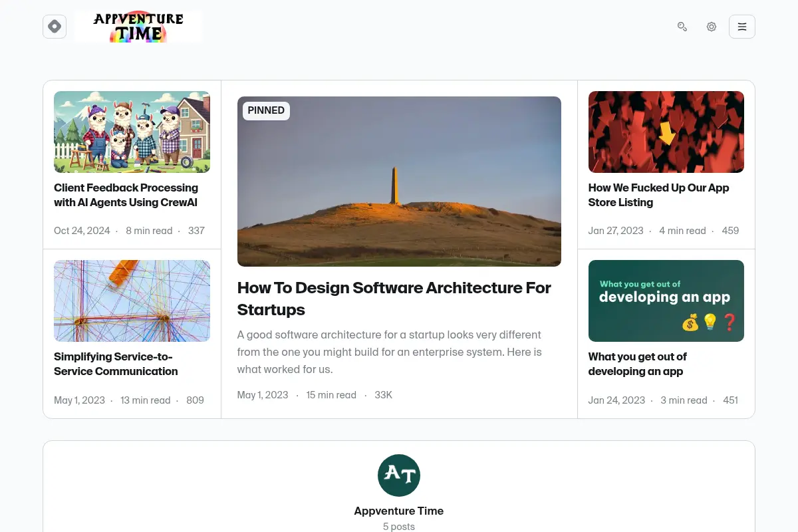This screenshot has height=532, width=798.
Task: Open 'What you get out of developing an app' title
Action: tap(637, 364)
